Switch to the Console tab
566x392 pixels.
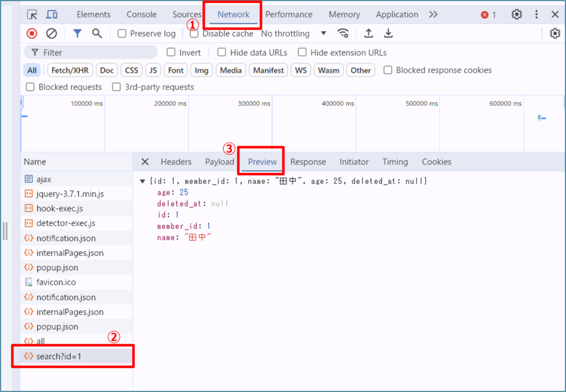[x=141, y=14]
